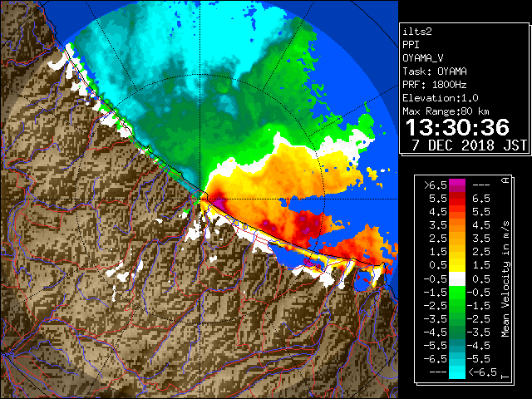Click the '>6.5' legend label
Viewport: 532px width, 399px height.
[x=436, y=185]
